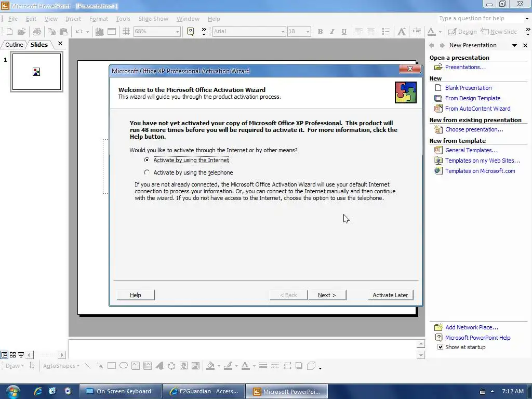The height and width of the screenshot is (399, 532).
Task: Select the Rectangle drawing tool
Action: 112,365
